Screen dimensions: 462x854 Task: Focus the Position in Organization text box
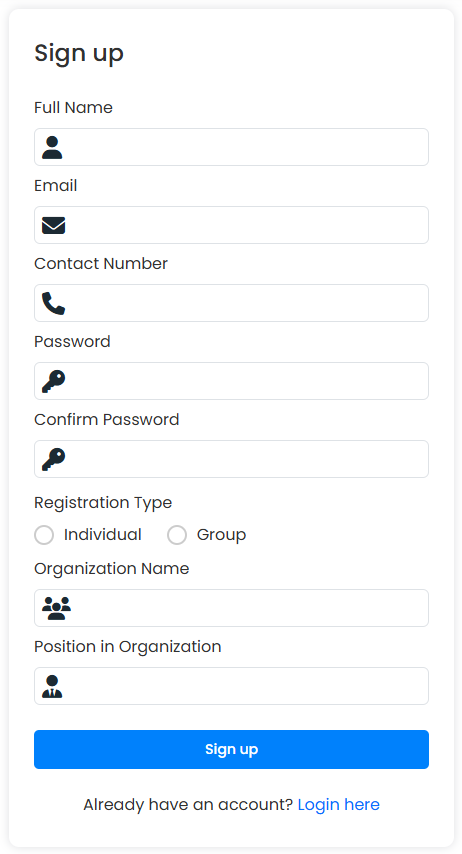pyautogui.click(x=232, y=686)
